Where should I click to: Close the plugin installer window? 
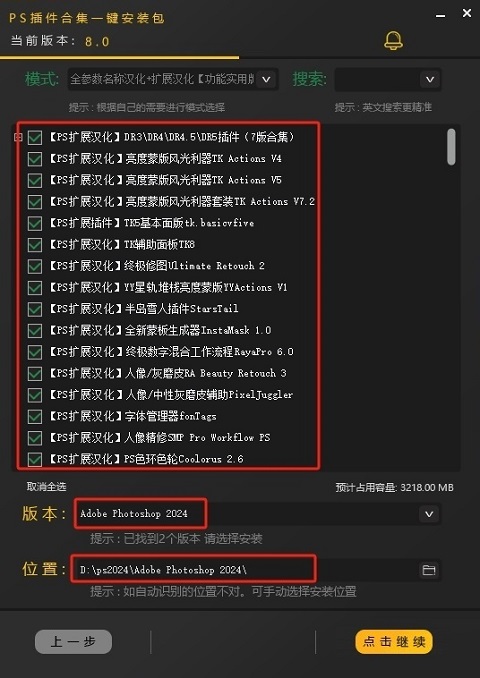pos(467,13)
